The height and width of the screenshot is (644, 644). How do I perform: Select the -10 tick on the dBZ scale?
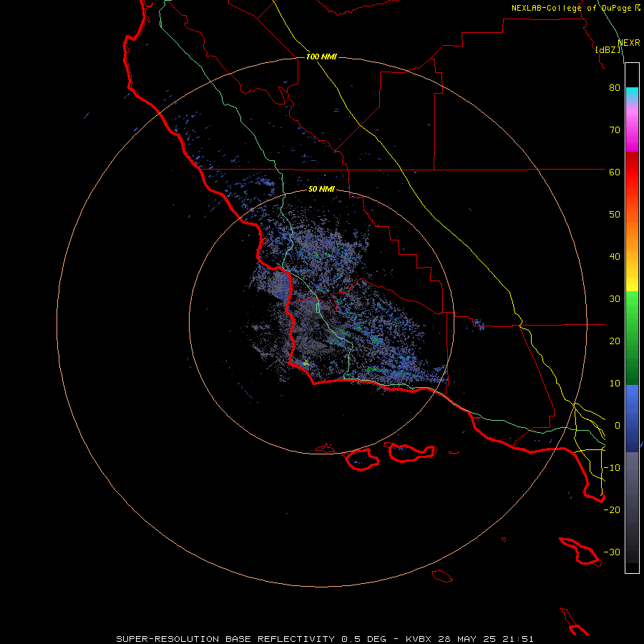click(612, 468)
